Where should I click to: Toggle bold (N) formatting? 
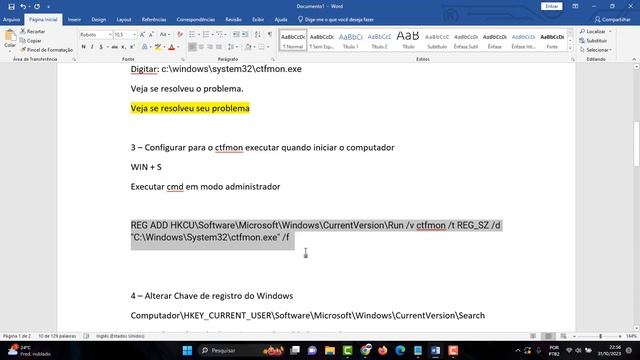point(84,47)
